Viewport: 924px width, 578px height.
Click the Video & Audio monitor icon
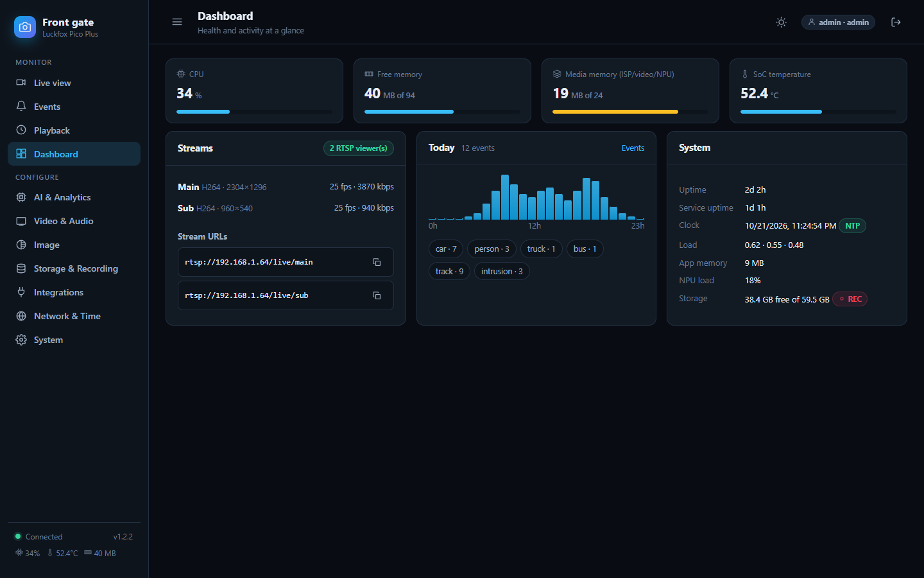click(21, 221)
